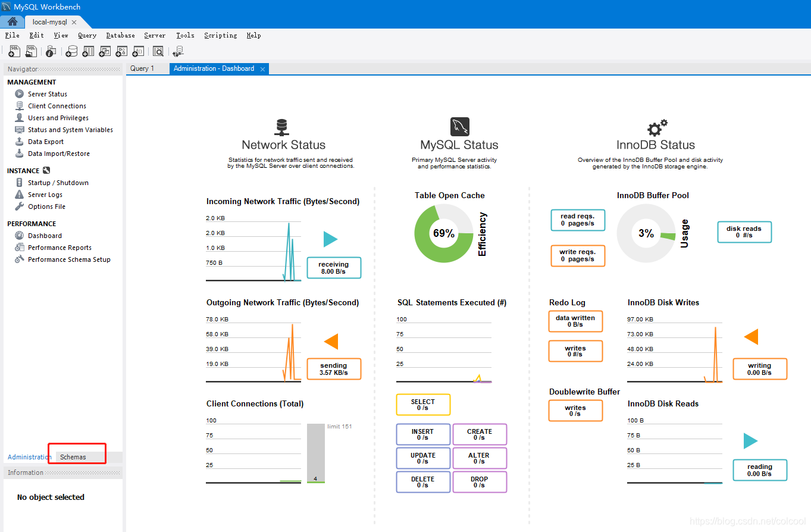Click the Redo Log data written box
Viewport: 811px width, 532px height.
pyautogui.click(x=575, y=321)
